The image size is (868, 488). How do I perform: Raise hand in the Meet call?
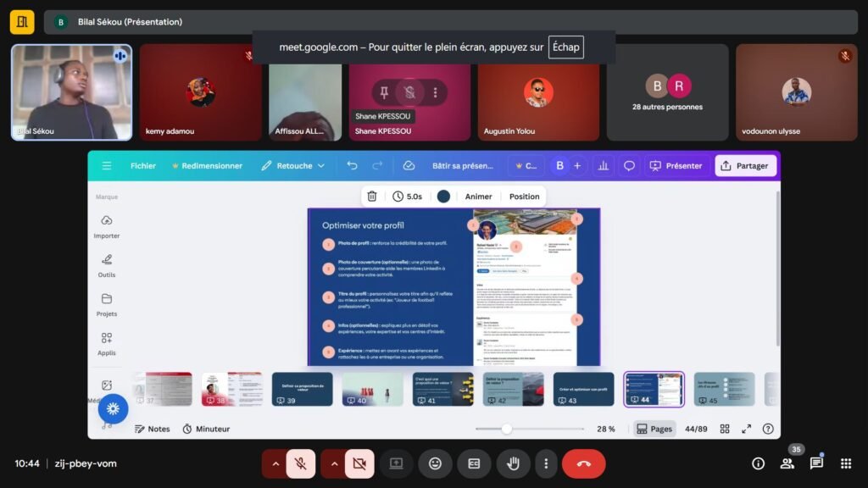[x=513, y=463]
